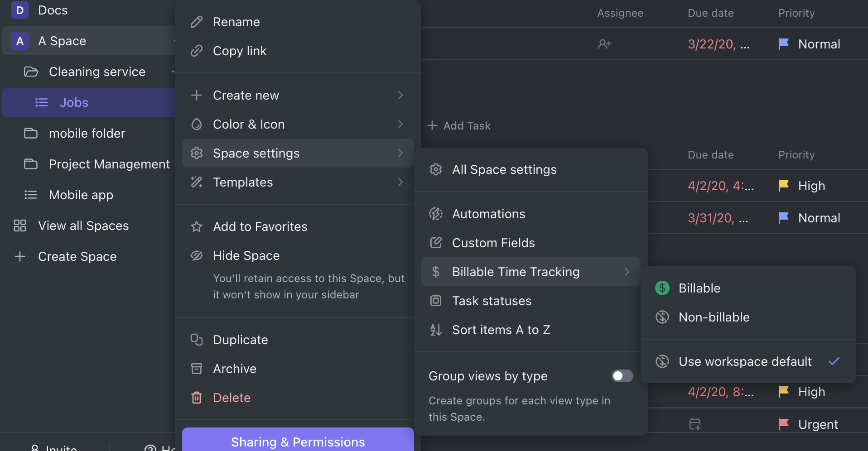Expand the Space settings submenu arrow
Viewport: 868px width, 451px height.
[400, 153]
